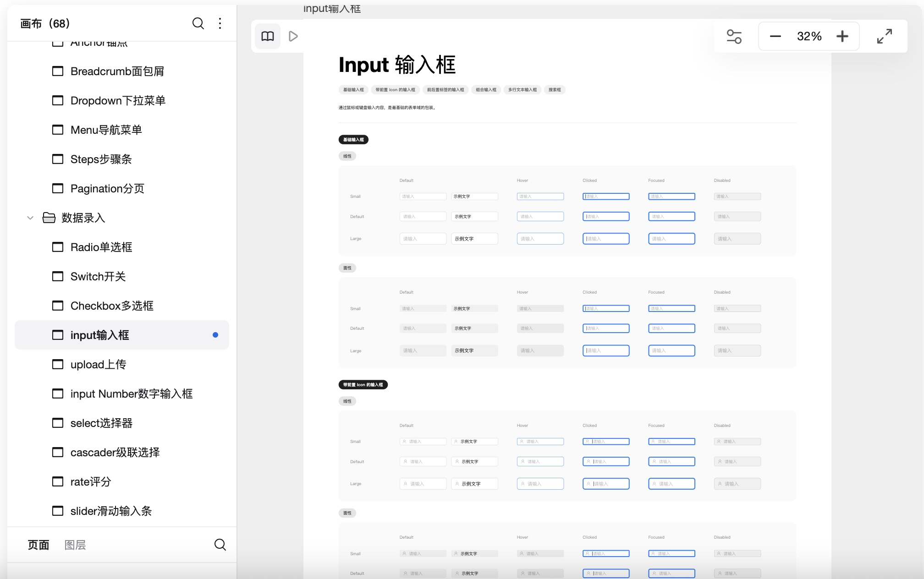Viewport: 924px width, 579px height.
Task: Click the canvas icon beside upload上传
Action: pos(58,365)
